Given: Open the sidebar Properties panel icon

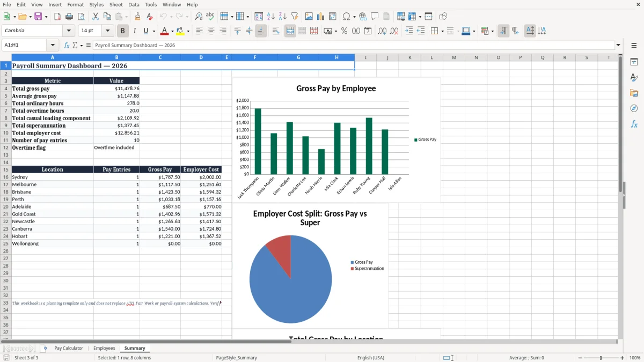Looking at the screenshot, I should [x=634, y=62].
